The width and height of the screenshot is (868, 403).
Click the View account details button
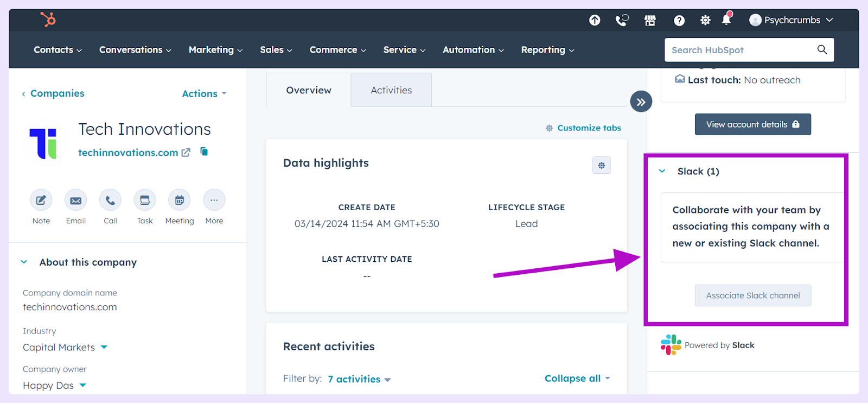pos(753,124)
